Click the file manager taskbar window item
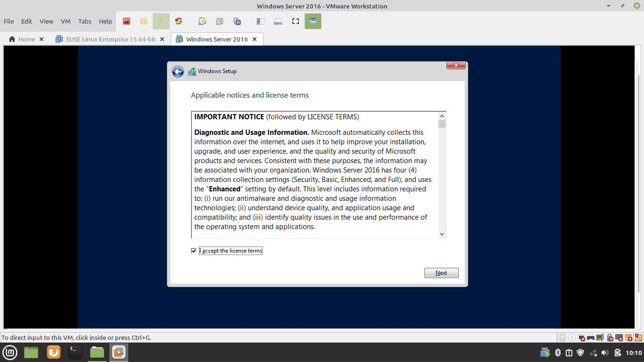Viewport: 644px width, 362px height. click(97, 352)
